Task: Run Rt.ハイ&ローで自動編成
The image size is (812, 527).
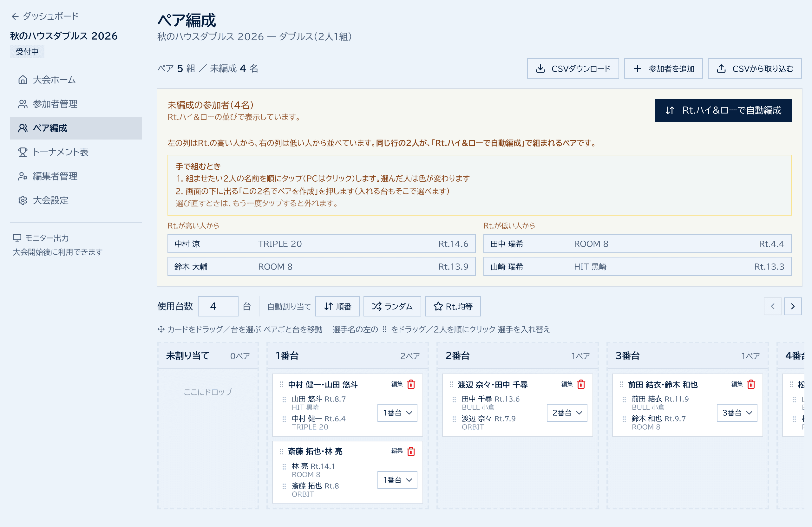Action: 723,110
